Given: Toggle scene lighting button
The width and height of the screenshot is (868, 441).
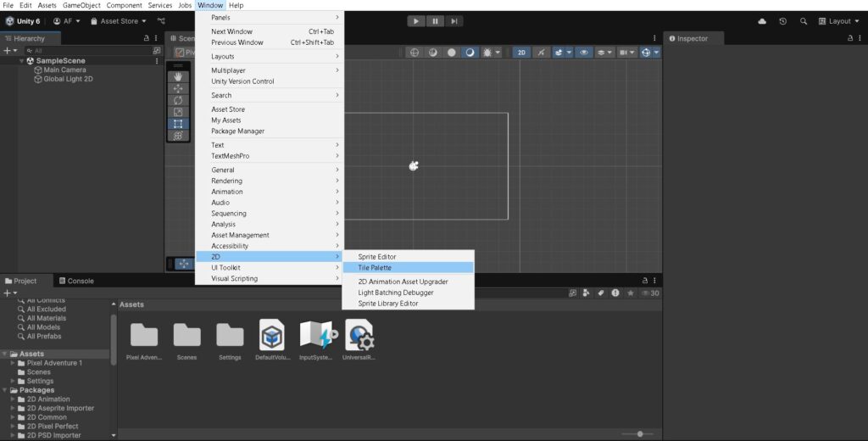Looking at the screenshot, I should 541,52.
